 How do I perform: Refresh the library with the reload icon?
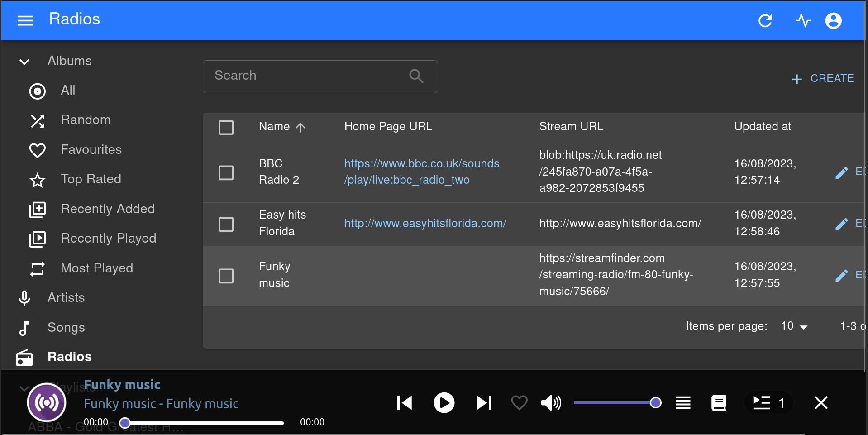click(x=765, y=20)
